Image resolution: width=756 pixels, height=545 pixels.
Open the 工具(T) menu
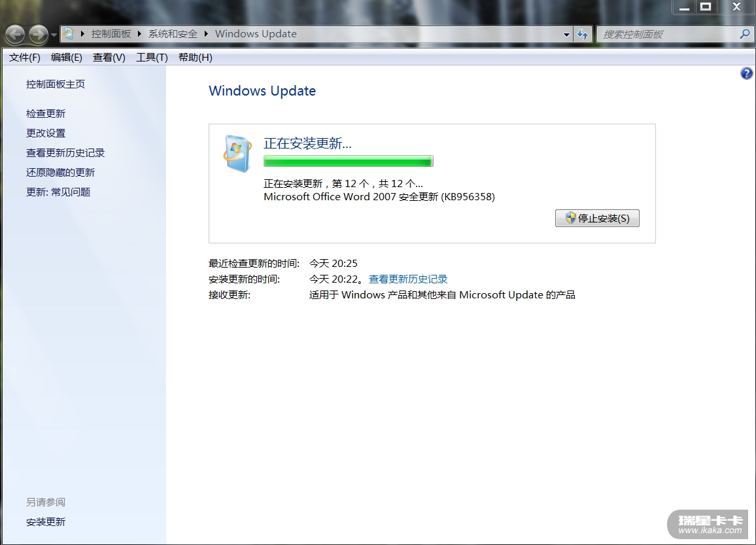pyautogui.click(x=152, y=58)
